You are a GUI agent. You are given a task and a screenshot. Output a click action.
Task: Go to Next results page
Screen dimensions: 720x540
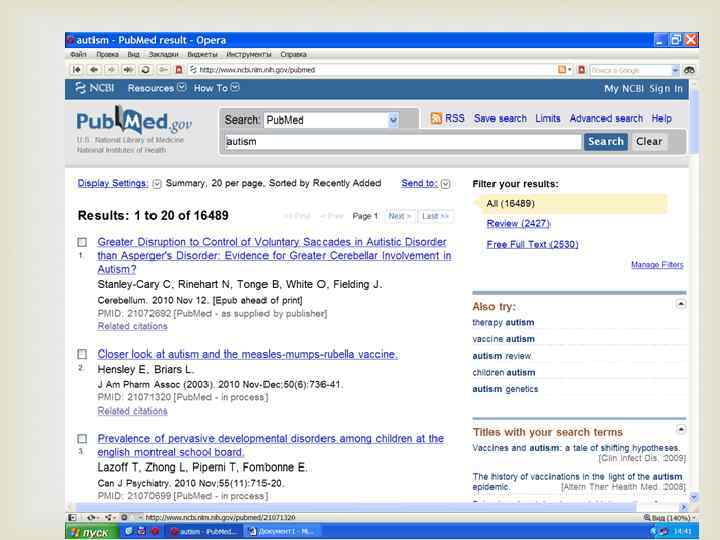coord(399,216)
